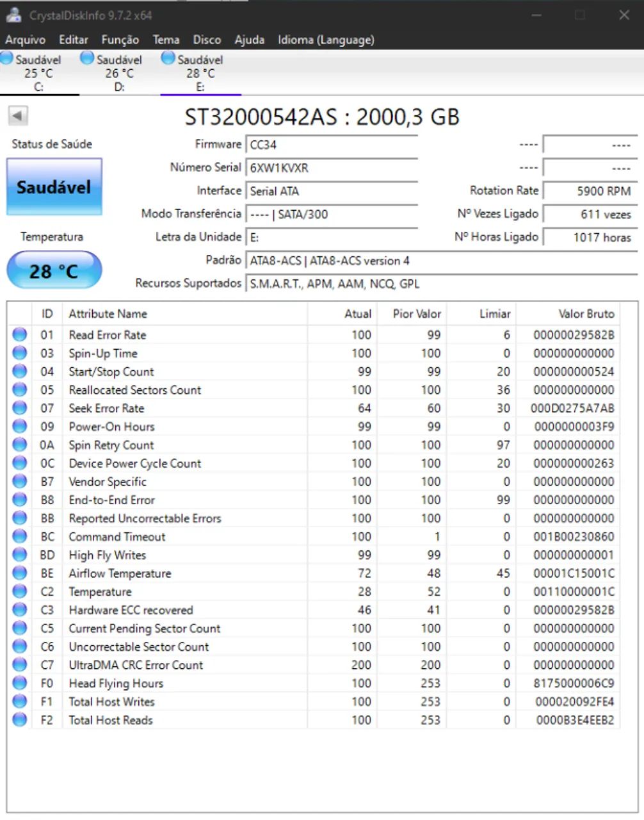This screenshot has height=820, width=644.
Task: Click the status orb for End-to-End Error
Action: 20,500
